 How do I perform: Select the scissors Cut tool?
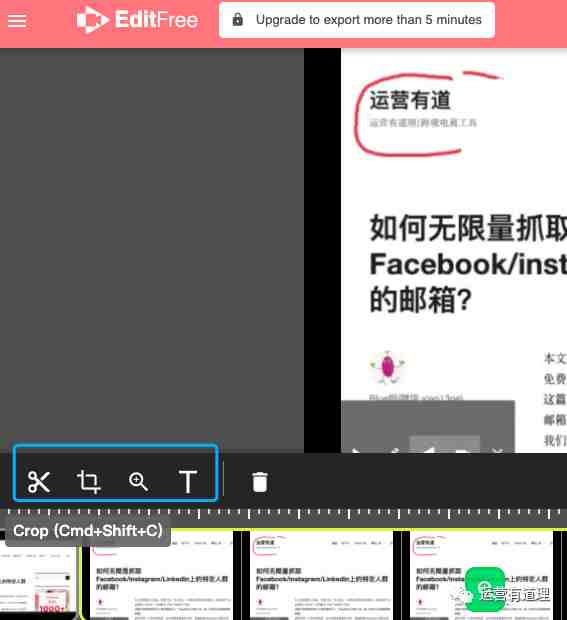click(39, 482)
